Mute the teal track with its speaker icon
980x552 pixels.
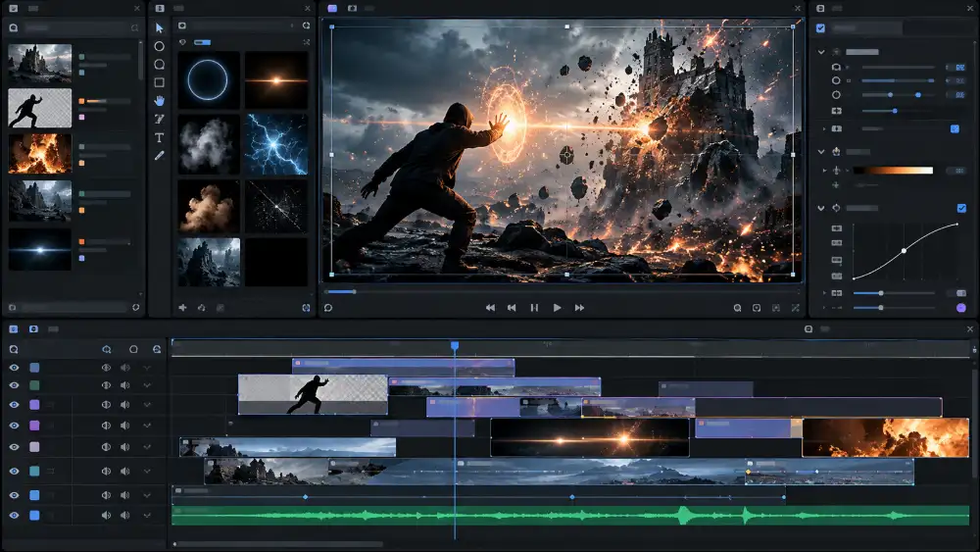[x=125, y=471]
